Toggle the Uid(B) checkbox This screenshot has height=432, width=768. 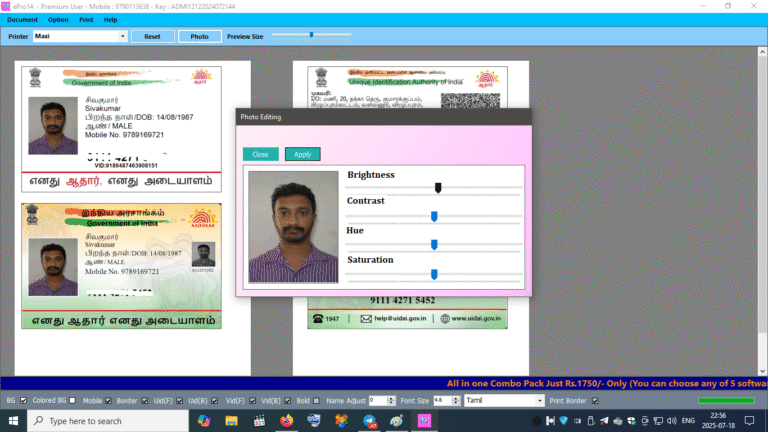pos(215,401)
